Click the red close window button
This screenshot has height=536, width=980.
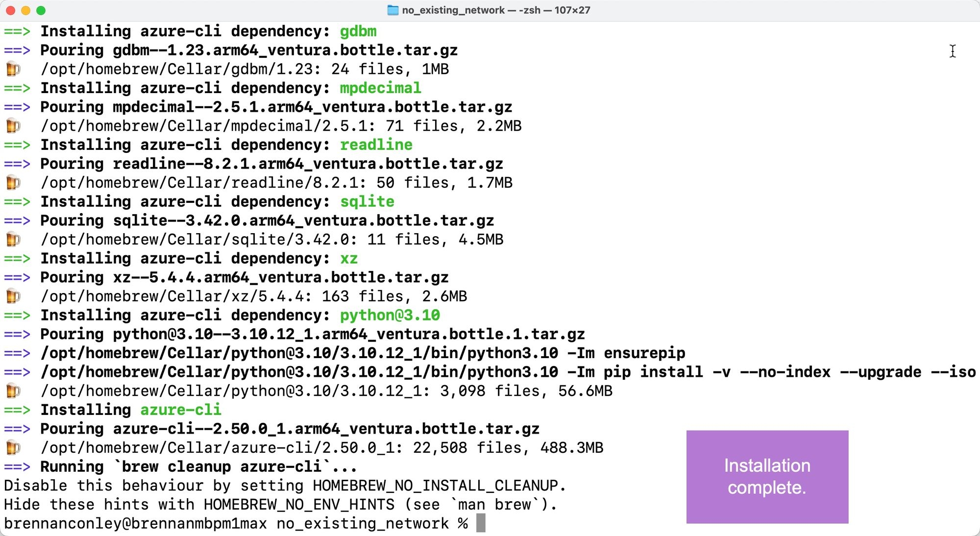click(11, 10)
